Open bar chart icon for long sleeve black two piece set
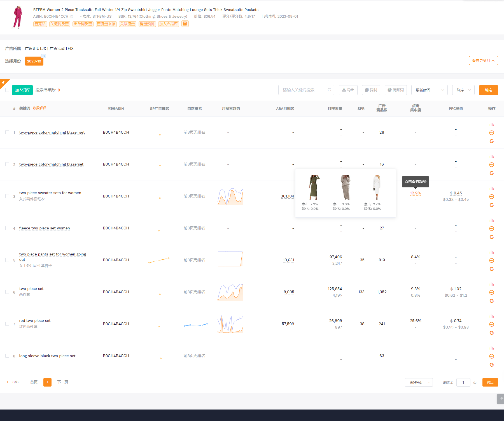The height and width of the screenshot is (421, 504). [x=491, y=348]
